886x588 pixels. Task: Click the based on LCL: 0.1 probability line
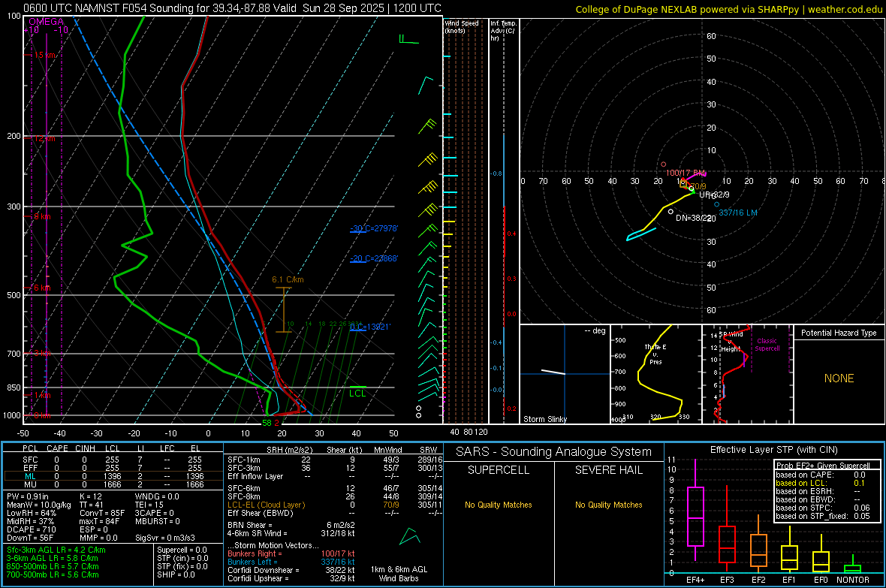coord(821,483)
